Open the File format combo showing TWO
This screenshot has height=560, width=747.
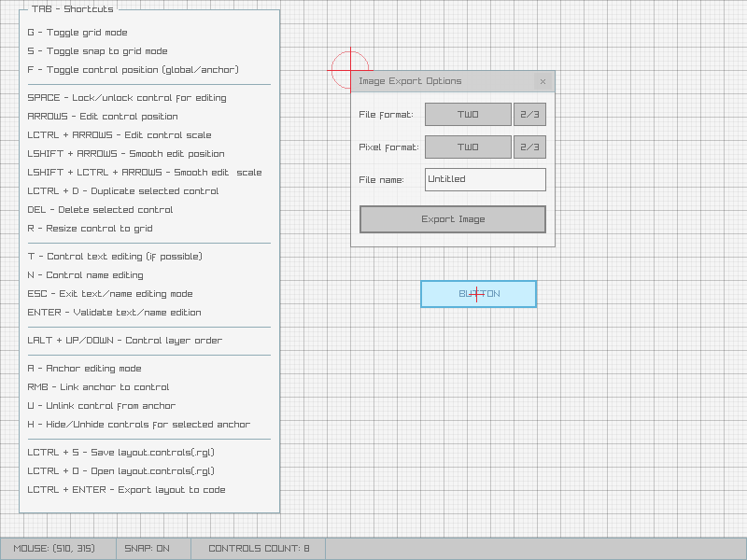tap(467, 114)
